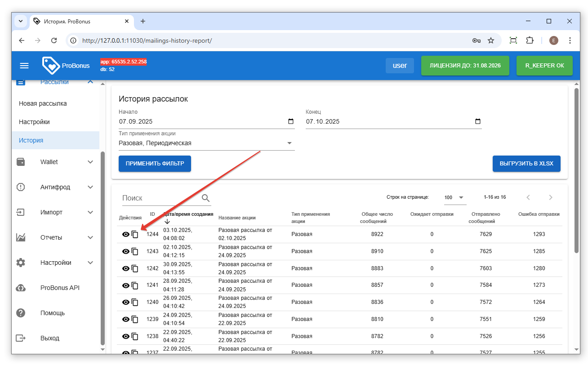Screen dimensions: 588x370
Task: Click the copy icon for mailing 1241
Action: [x=135, y=285]
